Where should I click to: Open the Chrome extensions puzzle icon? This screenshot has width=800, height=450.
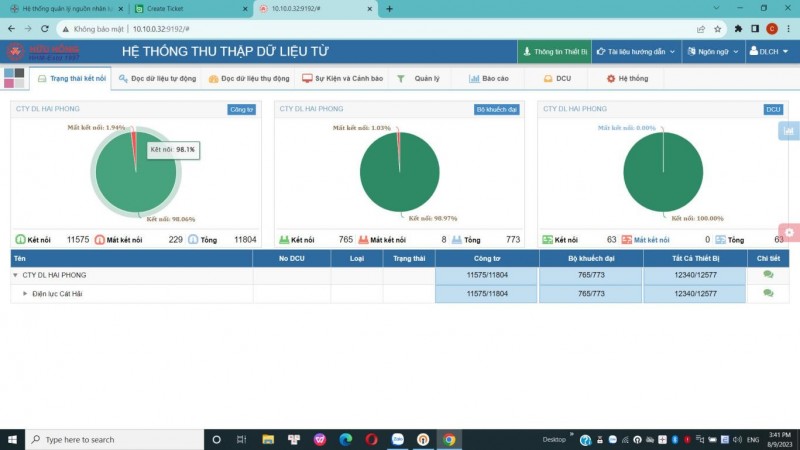739,29
